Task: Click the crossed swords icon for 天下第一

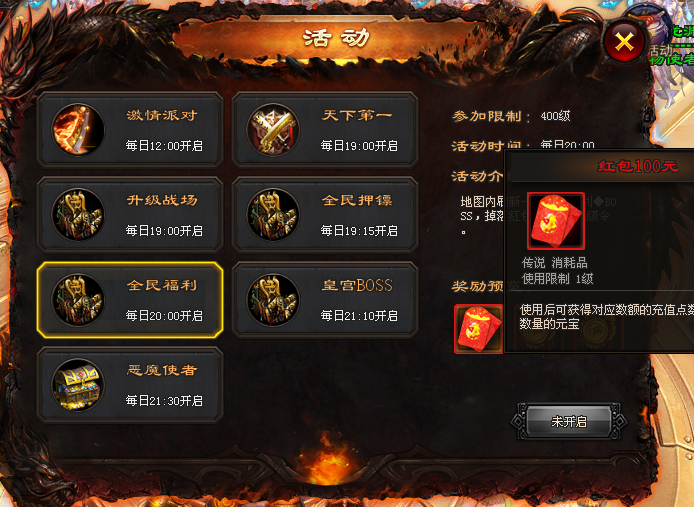Action: pyautogui.click(x=273, y=130)
